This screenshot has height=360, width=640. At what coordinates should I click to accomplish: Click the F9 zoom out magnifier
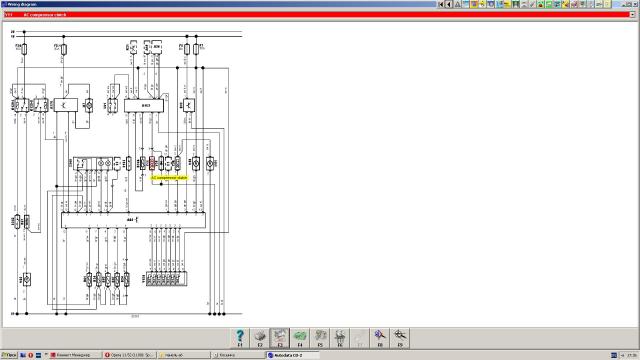(x=400, y=338)
